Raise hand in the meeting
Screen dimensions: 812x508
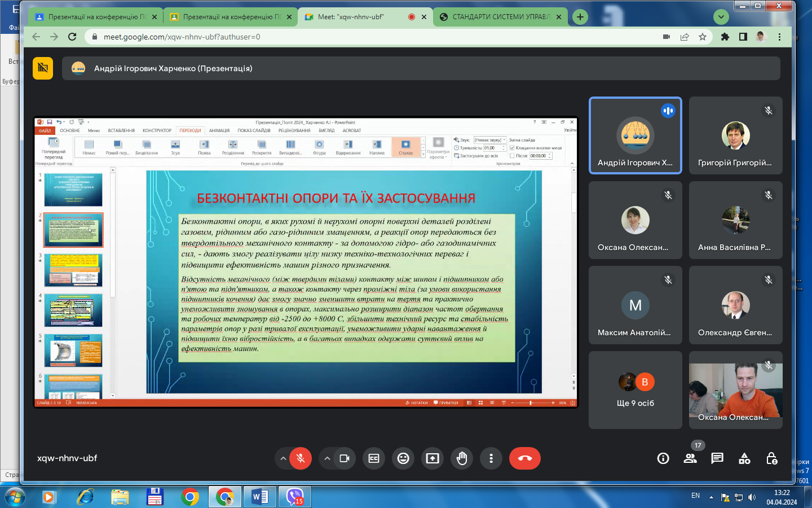(x=462, y=458)
